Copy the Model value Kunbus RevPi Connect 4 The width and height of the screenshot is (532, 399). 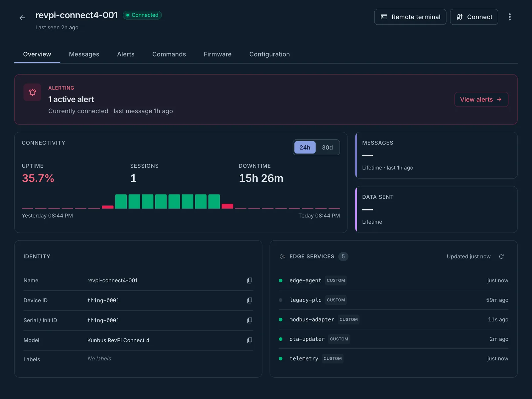[x=249, y=340]
